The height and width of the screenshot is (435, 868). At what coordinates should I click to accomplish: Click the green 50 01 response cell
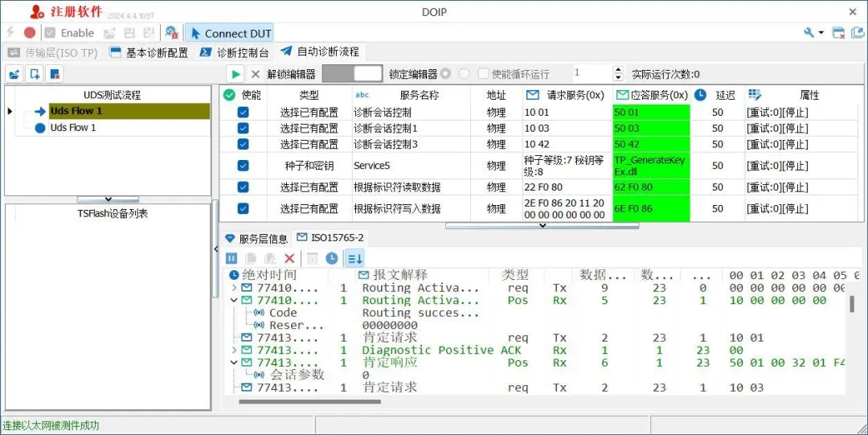point(651,113)
